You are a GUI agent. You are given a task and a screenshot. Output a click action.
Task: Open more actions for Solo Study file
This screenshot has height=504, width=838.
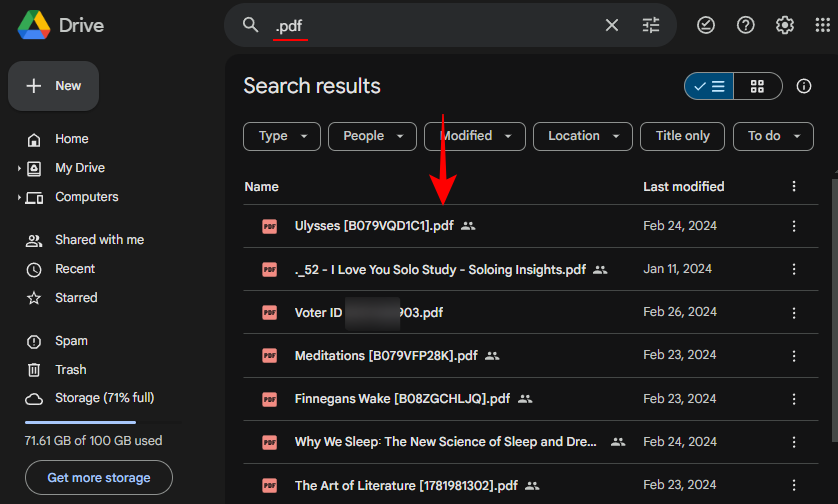tap(794, 269)
